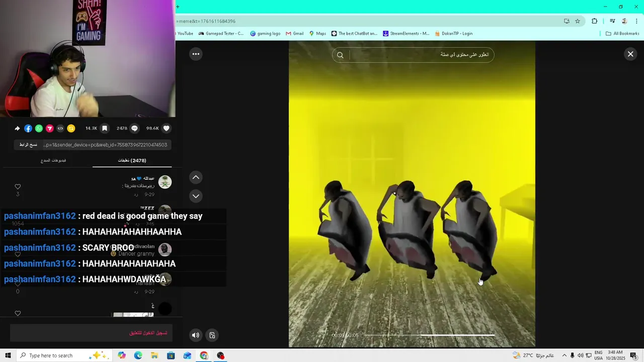Open the Chrome profile avatar

(624, 21)
